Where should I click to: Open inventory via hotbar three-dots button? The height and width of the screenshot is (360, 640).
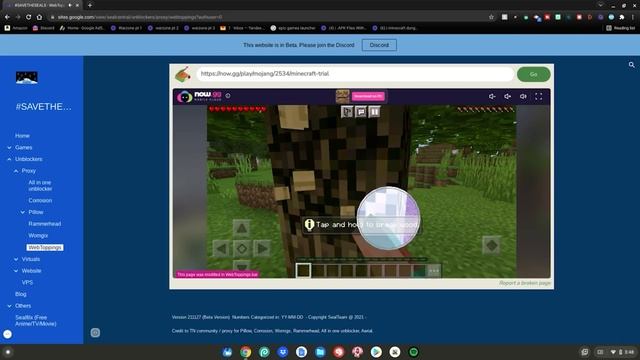coord(434,270)
